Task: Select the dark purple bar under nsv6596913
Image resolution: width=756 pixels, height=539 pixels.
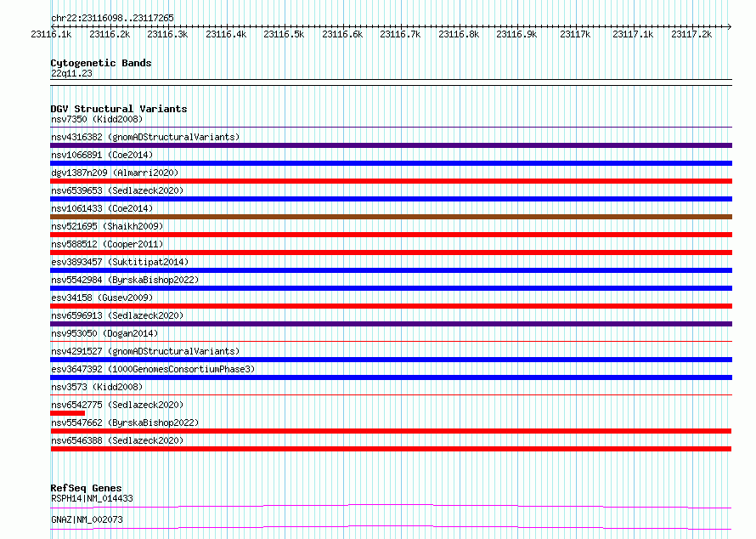Action: [391, 324]
